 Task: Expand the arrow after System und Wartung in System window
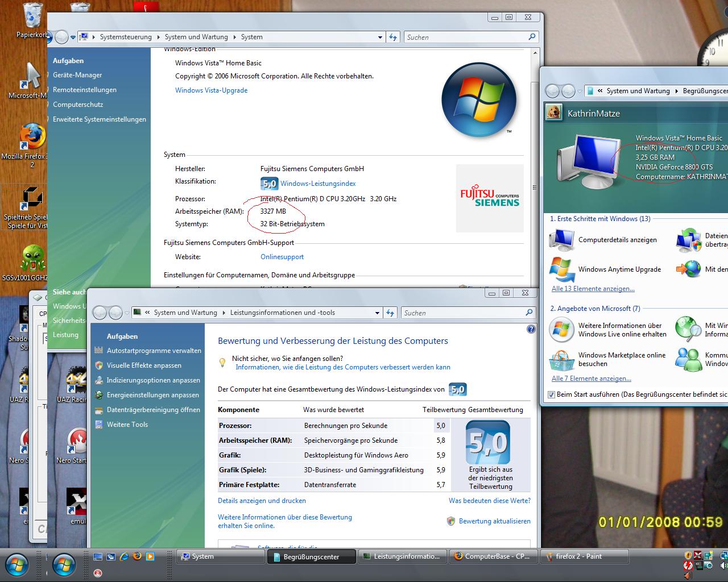(x=234, y=37)
